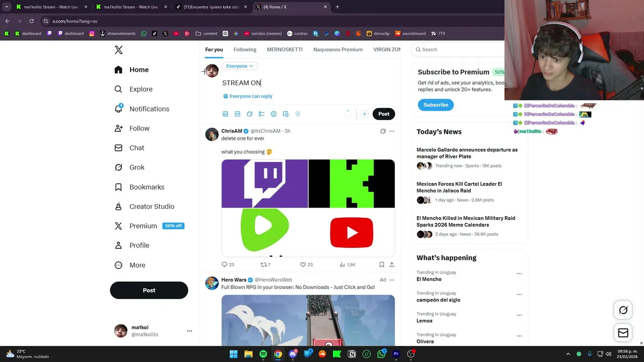644x362 pixels.
Task: Open more options on ChrisAM's post
Action: [x=392, y=131]
